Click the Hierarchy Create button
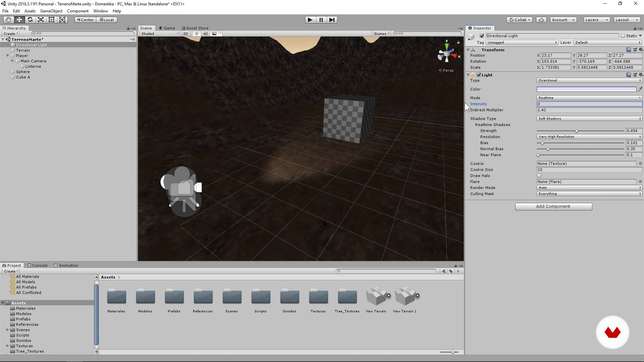The width and height of the screenshot is (644, 362). click(x=11, y=34)
